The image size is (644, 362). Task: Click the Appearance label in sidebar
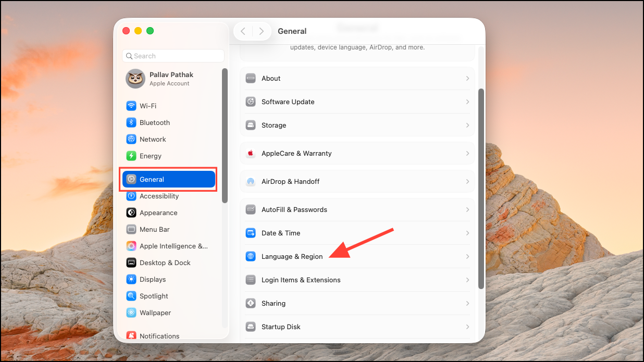click(x=158, y=213)
